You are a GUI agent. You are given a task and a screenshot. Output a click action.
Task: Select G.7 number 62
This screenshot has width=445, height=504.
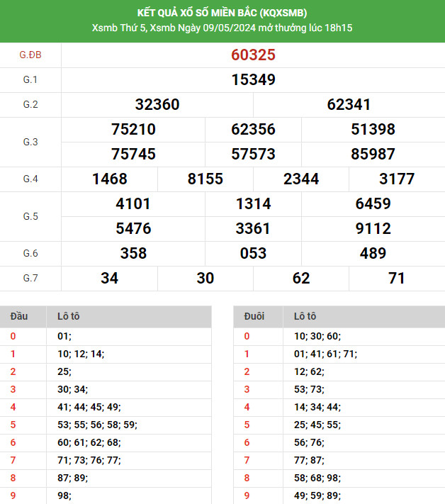[301, 278]
